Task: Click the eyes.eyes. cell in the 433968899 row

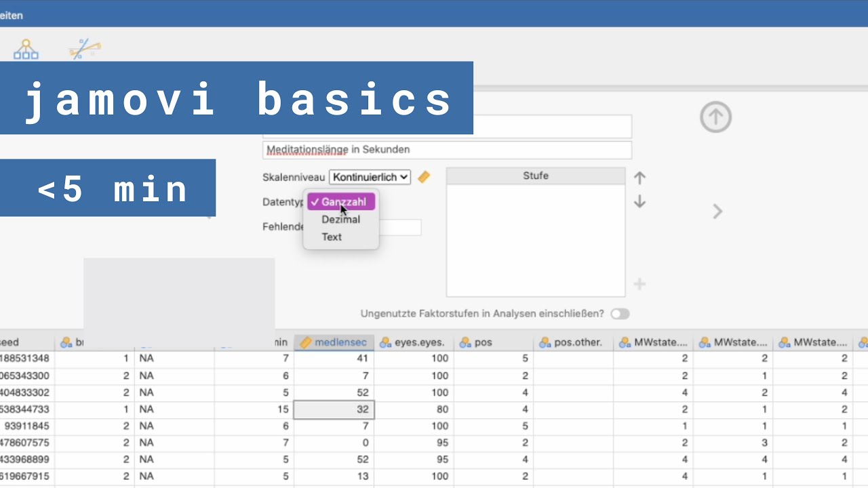Action: point(414,460)
